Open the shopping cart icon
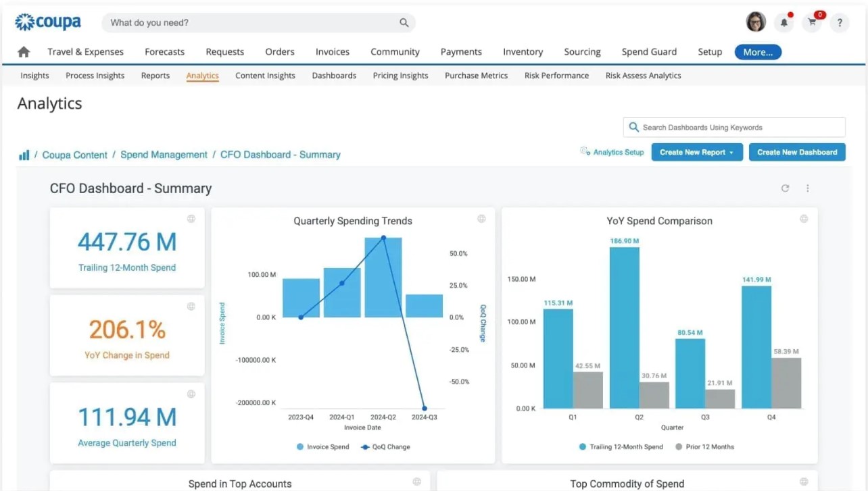Viewport: 868px width, 491px height. [811, 22]
